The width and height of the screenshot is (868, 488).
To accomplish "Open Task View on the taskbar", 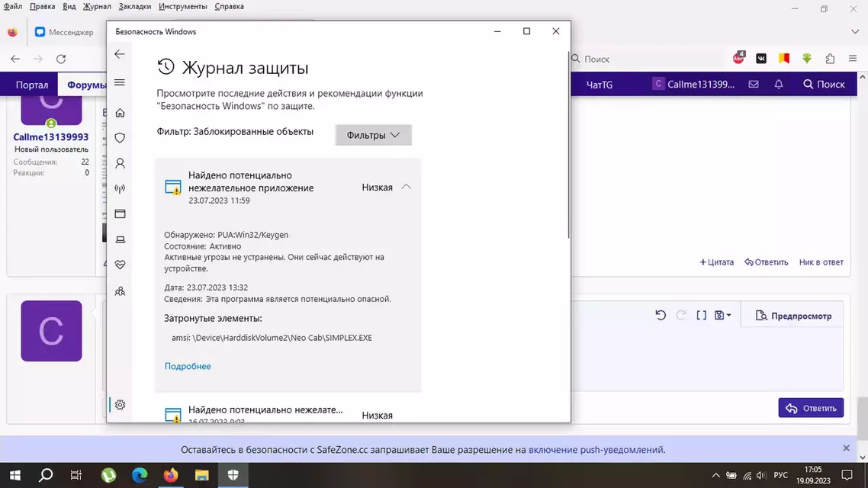I will (76, 475).
